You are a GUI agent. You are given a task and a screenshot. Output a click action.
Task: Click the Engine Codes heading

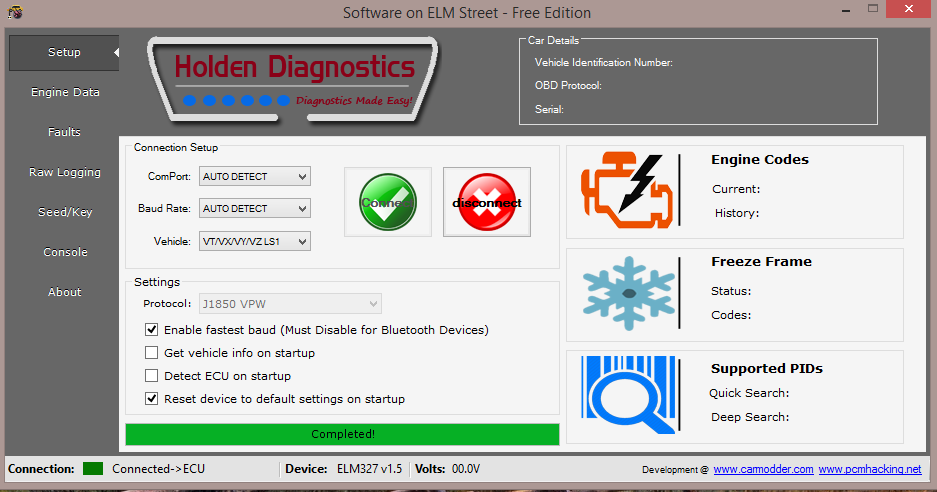pos(760,160)
